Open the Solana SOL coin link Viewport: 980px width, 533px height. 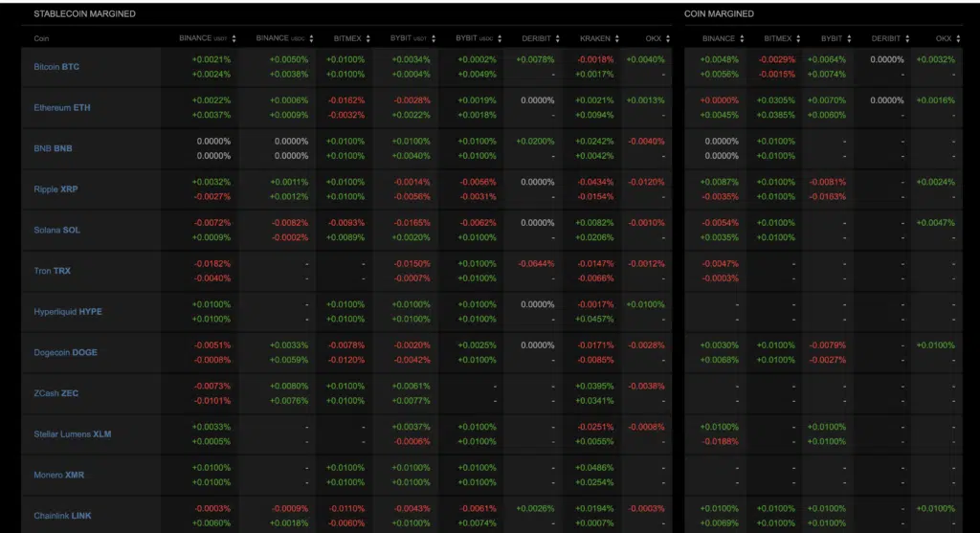pyautogui.click(x=56, y=230)
